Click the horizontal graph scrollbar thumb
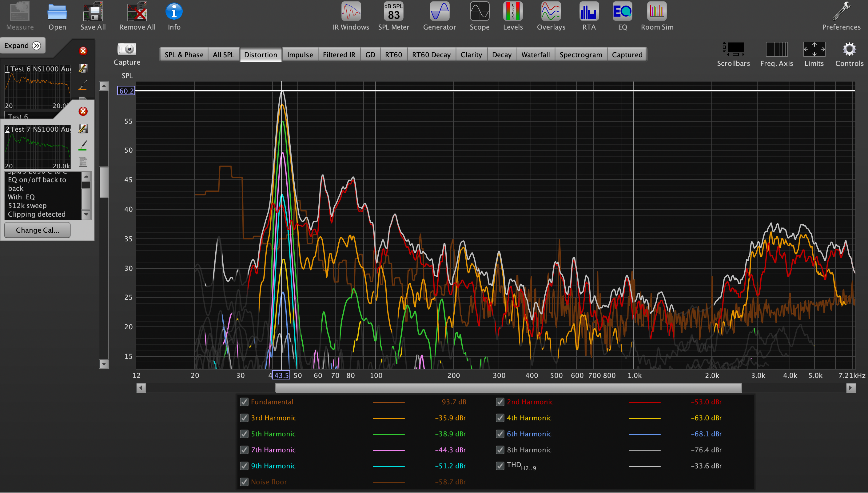The image size is (868, 493). pos(508,388)
